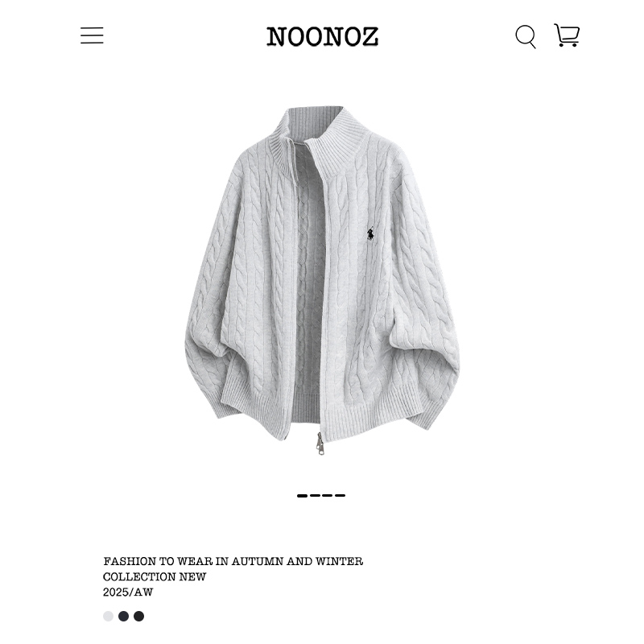Image resolution: width=644 pixels, height=644 pixels.
Task: Open the gray cable-knit cardigan product image
Action: point(322,280)
